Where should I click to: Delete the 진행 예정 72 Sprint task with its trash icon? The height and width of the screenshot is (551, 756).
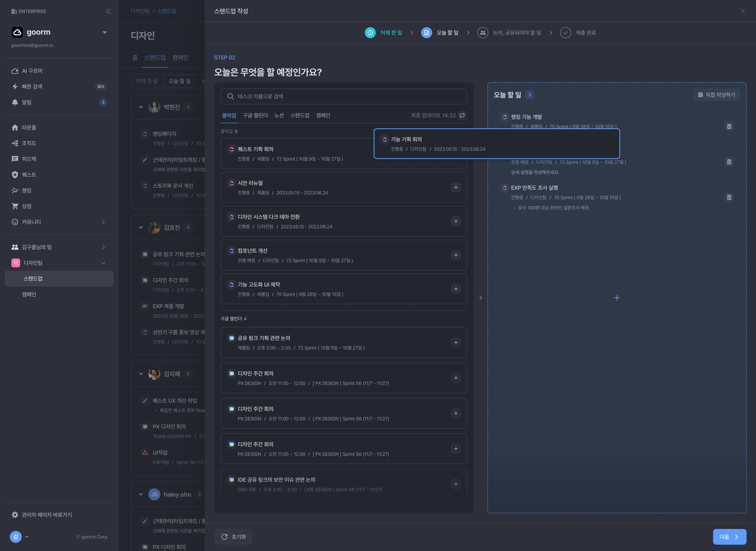[729, 162]
